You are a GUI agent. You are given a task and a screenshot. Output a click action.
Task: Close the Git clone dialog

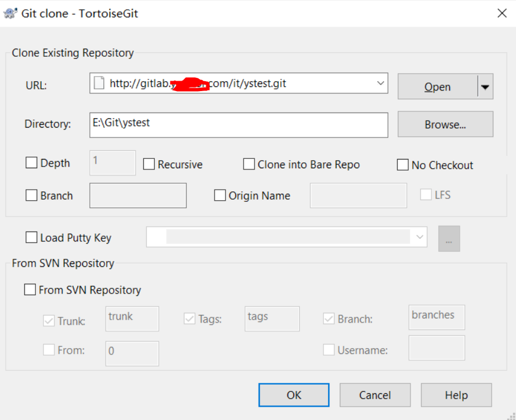(502, 13)
